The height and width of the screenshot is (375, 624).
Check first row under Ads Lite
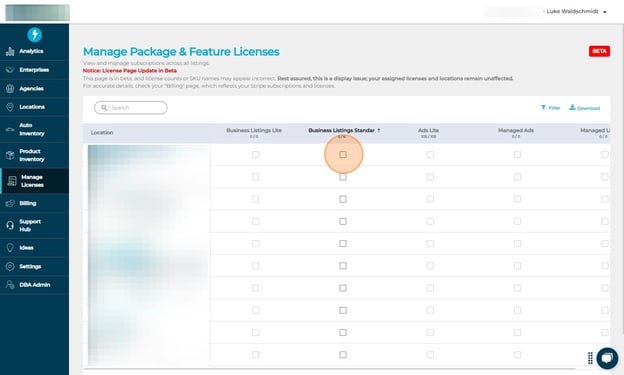430,154
